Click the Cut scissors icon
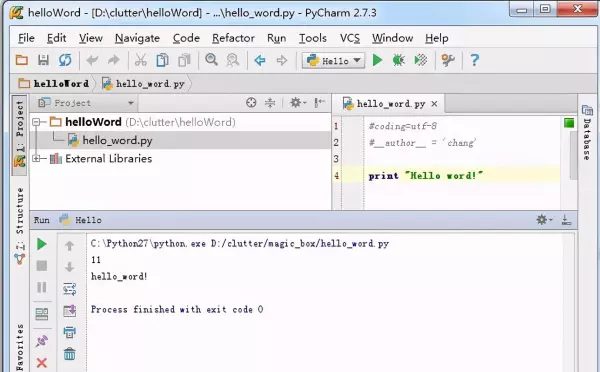The image size is (600, 372). pyautogui.click(x=140, y=60)
